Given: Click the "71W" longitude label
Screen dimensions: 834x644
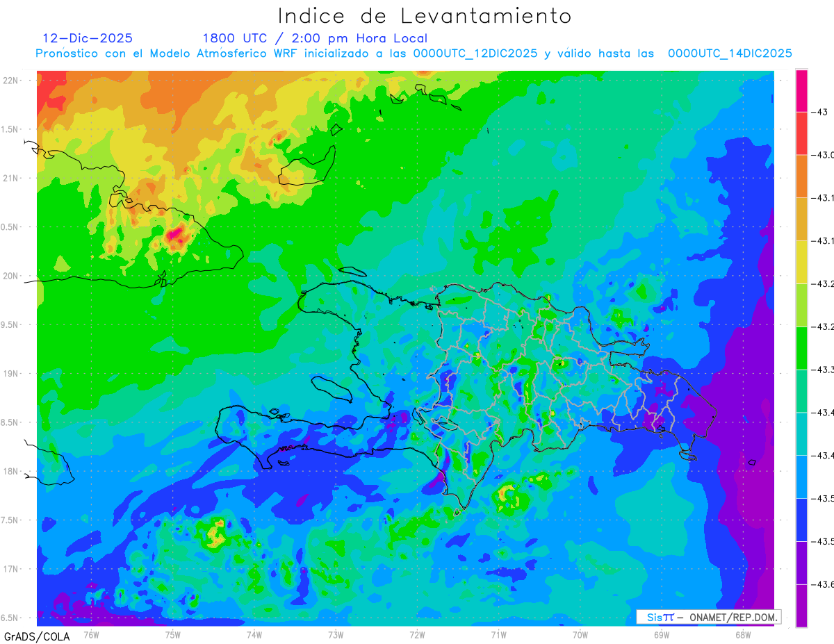Looking at the screenshot, I should pos(498,634).
